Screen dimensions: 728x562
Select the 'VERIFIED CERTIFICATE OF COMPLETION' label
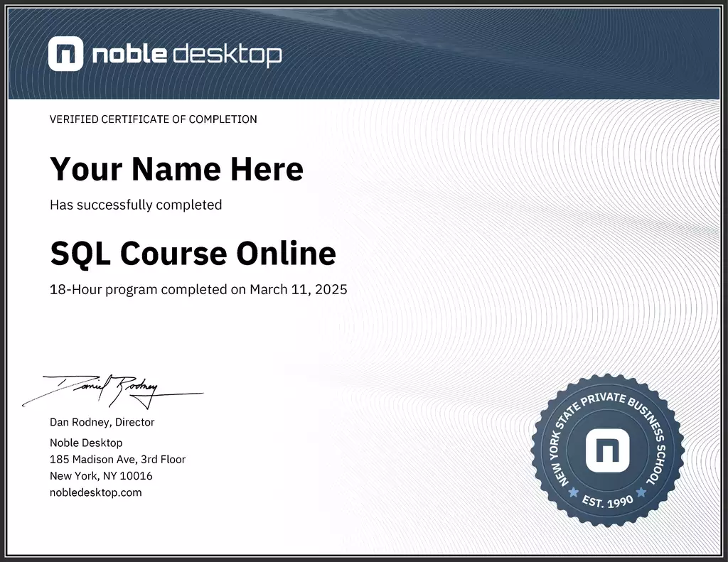[153, 119]
